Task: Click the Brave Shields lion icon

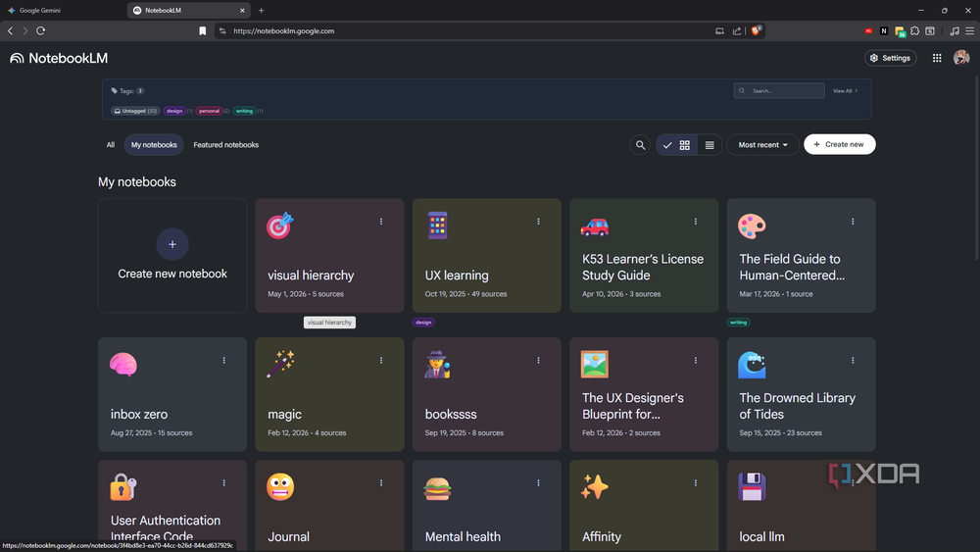Action: point(756,30)
